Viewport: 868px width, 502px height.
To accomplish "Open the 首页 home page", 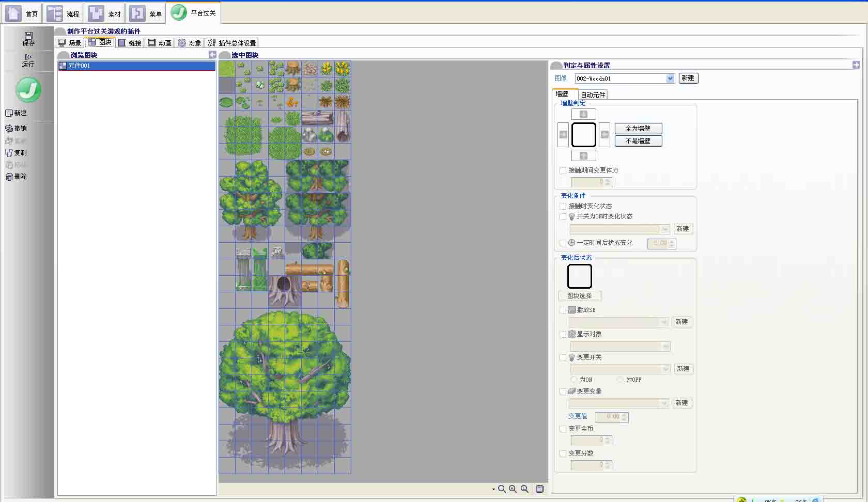I will tap(22, 13).
